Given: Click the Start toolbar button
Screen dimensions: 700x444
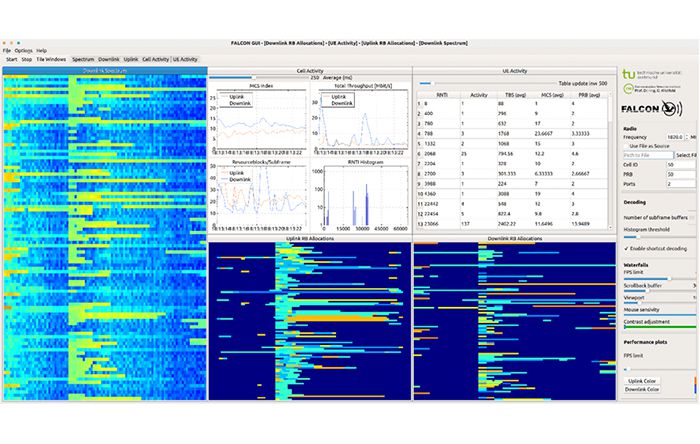Looking at the screenshot, I should click(x=11, y=60).
